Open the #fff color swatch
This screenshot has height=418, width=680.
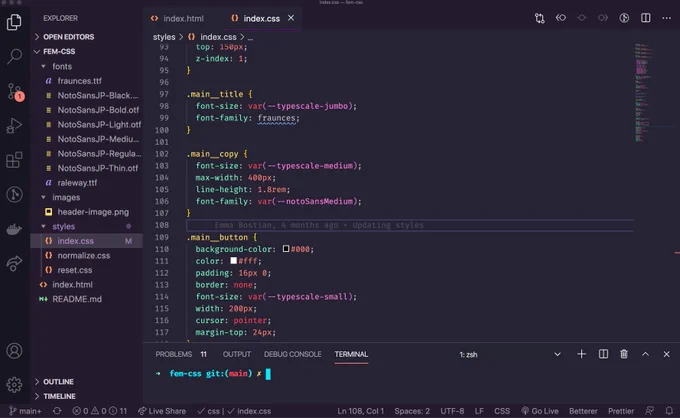233,261
